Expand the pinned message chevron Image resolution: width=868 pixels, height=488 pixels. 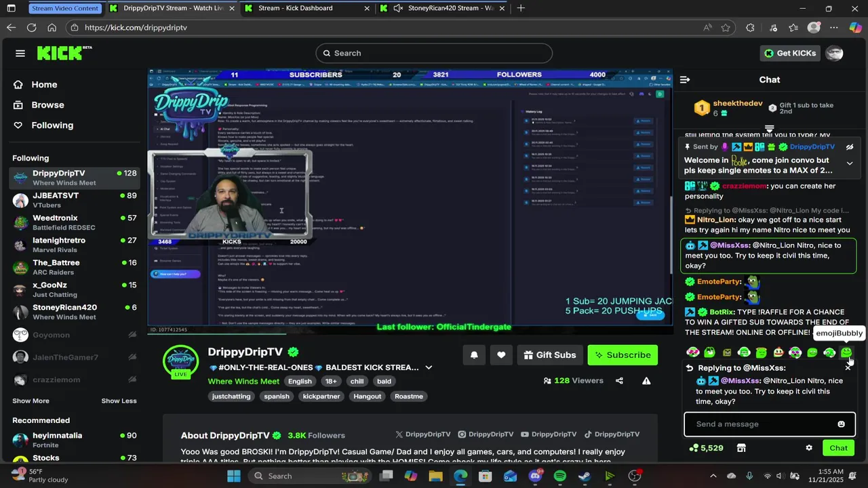[850, 163]
